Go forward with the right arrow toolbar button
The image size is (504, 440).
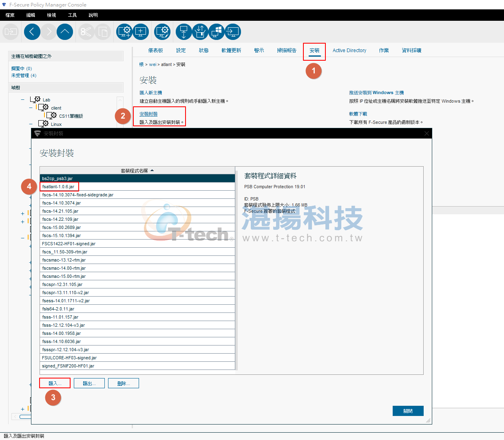[49, 32]
